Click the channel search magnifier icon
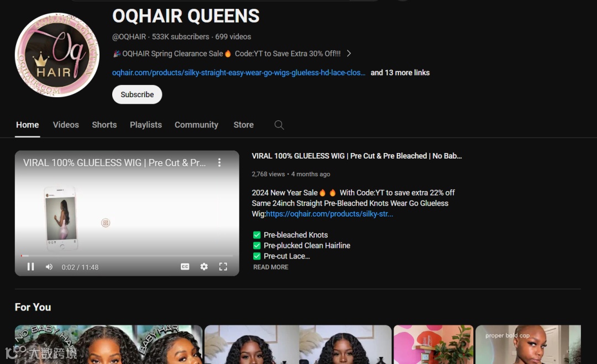The width and height of the screenshot is (597, 364). [279, 125]
